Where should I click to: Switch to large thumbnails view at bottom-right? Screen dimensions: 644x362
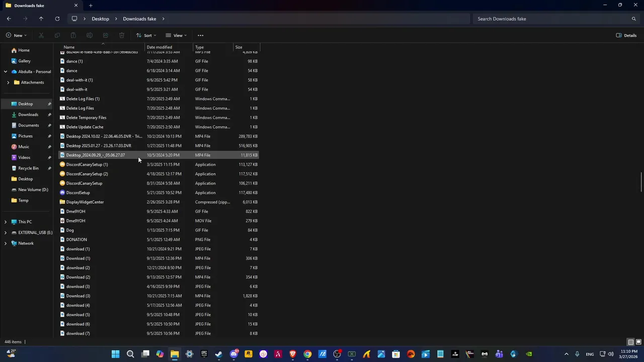pyautogui.click(x=638, y=342)
